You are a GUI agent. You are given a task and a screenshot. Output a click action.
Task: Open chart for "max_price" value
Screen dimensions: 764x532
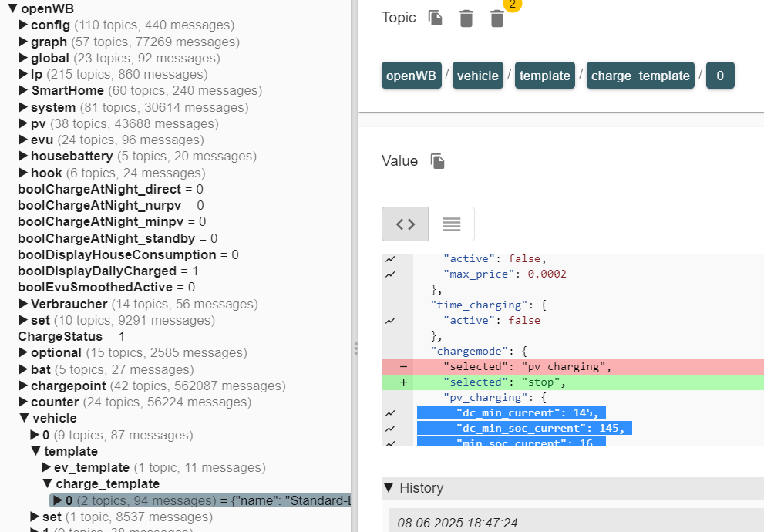point(390,274)
